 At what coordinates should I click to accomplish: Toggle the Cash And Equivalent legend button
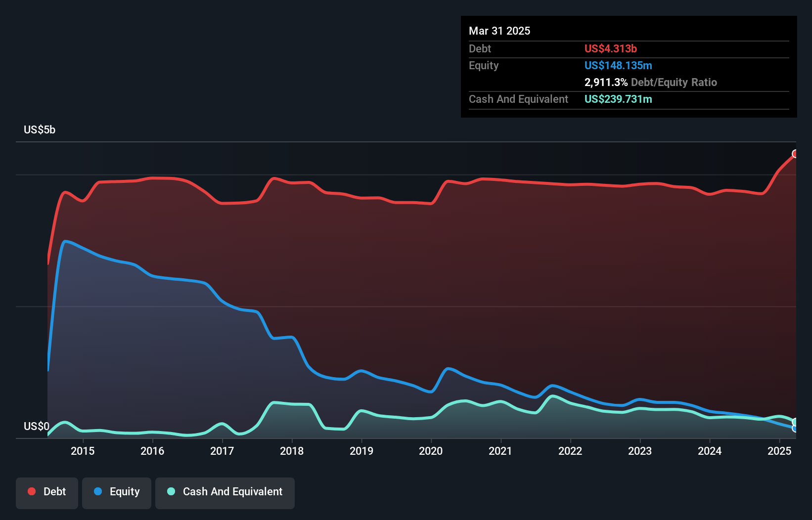[225, 493]
